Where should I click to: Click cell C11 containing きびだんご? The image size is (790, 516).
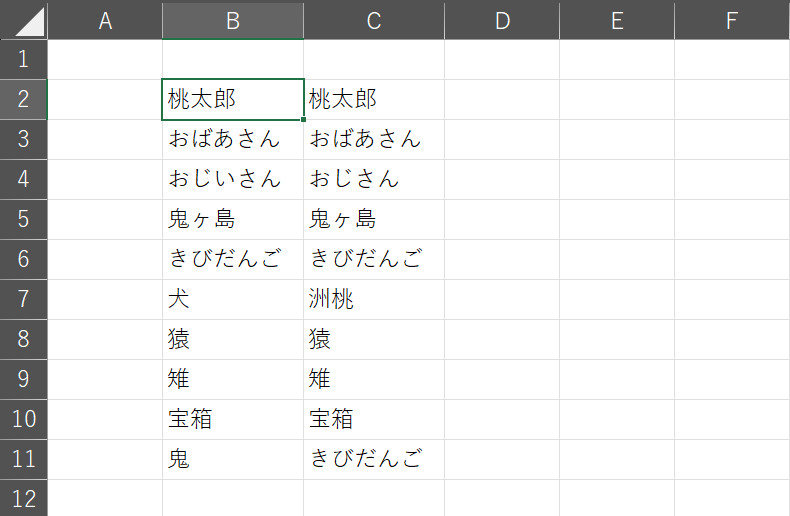(x=374, y=459)
